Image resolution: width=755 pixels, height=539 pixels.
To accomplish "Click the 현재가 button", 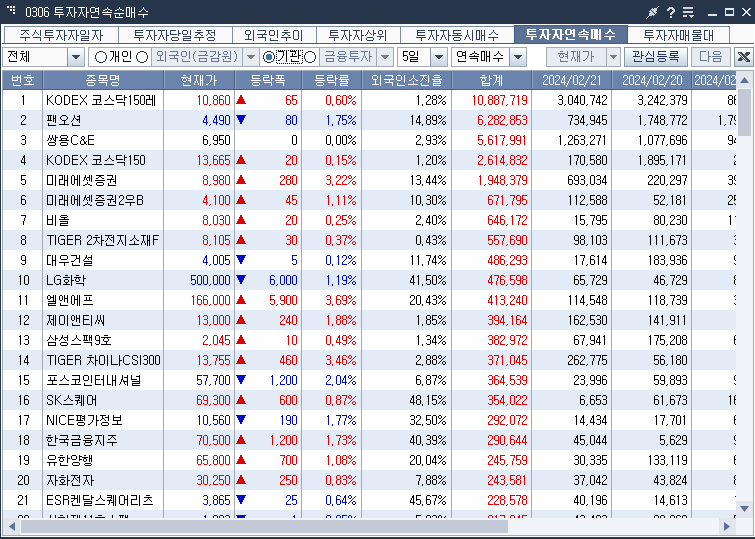I will (x=576, y=57).
